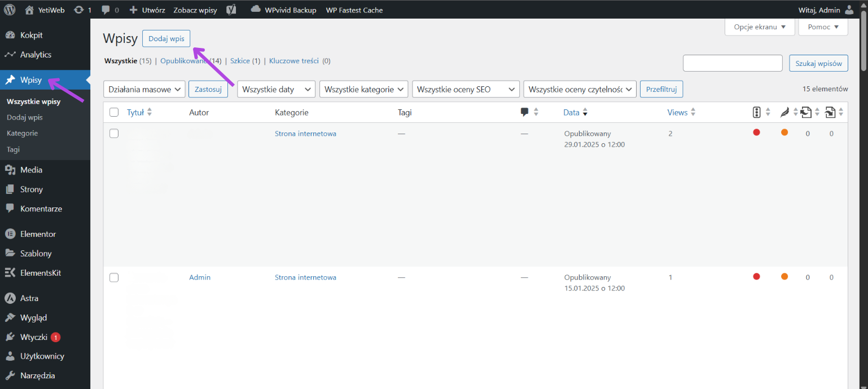Sort by the SEO score traffic light icon
Viewport: 868px width, 389px height.
(x=756, y=112)
